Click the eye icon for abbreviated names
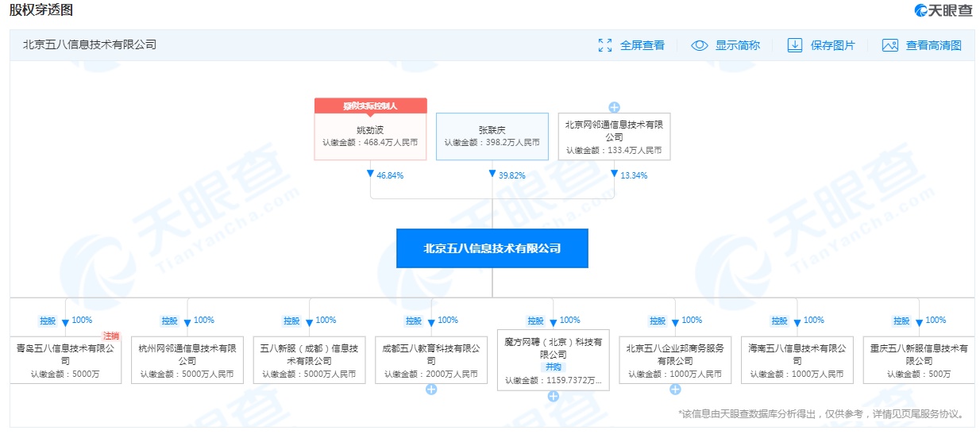The image size is (980, 434). 699,45
